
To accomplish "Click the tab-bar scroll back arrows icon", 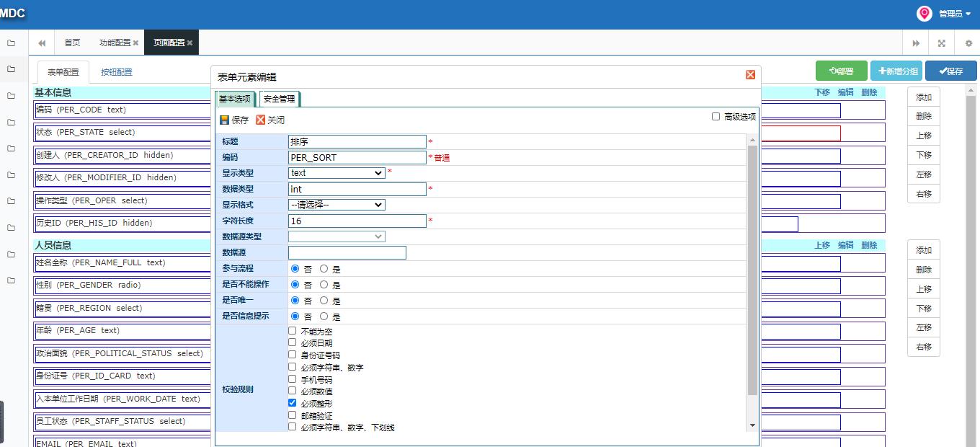I will pos(42,43).
